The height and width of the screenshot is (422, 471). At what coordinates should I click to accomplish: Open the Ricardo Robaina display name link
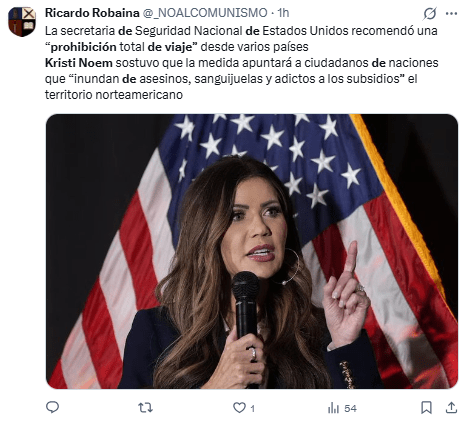92,13
